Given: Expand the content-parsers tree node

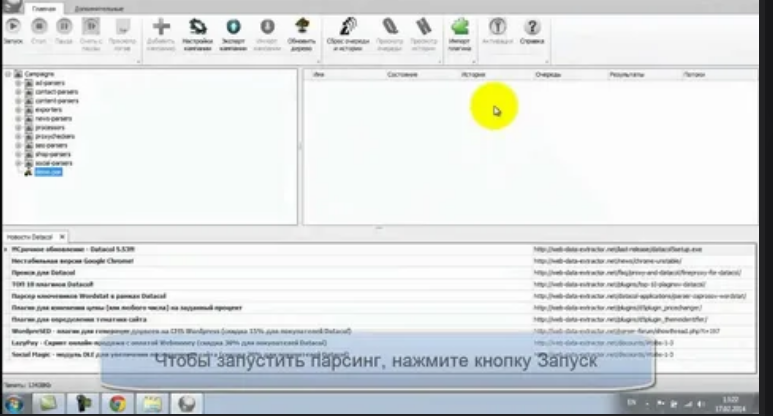Looking at the screenshot, I should [x=18, y=101].
